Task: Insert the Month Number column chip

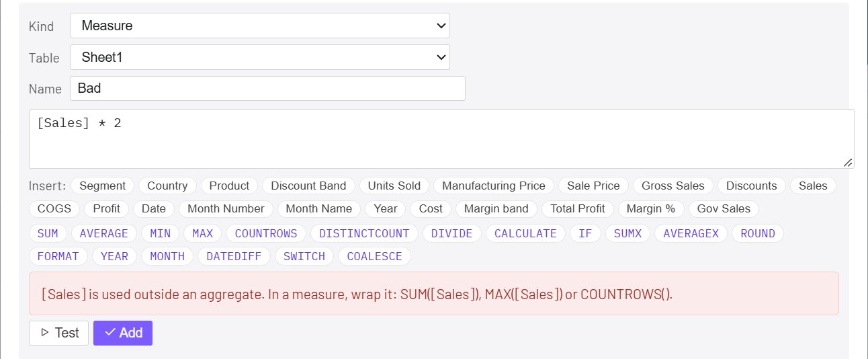Action: pyautogui.click(x=226, y=208)
